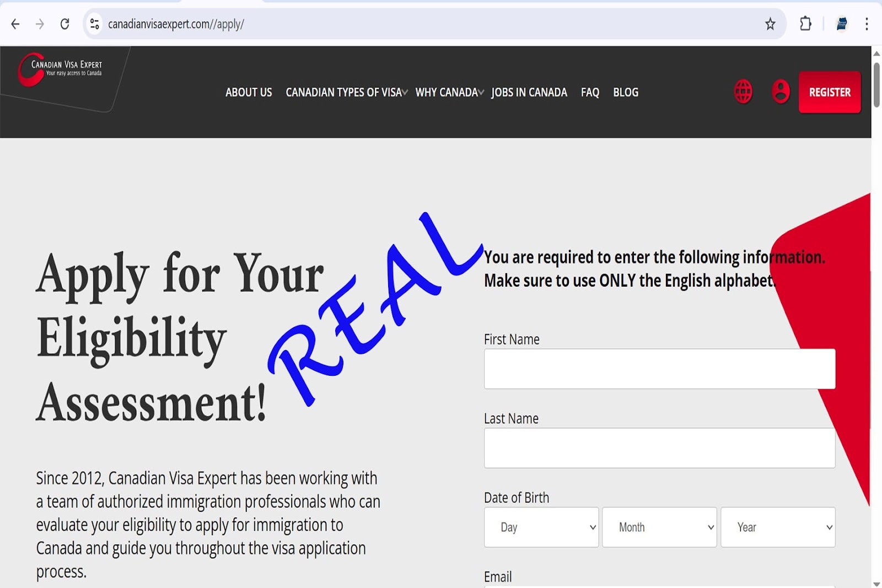The height and width of the screenshot is (588, 882).
Task: Open the browser extensions puzzle icon
Action: pyautogui.click(x=805, y=24)
